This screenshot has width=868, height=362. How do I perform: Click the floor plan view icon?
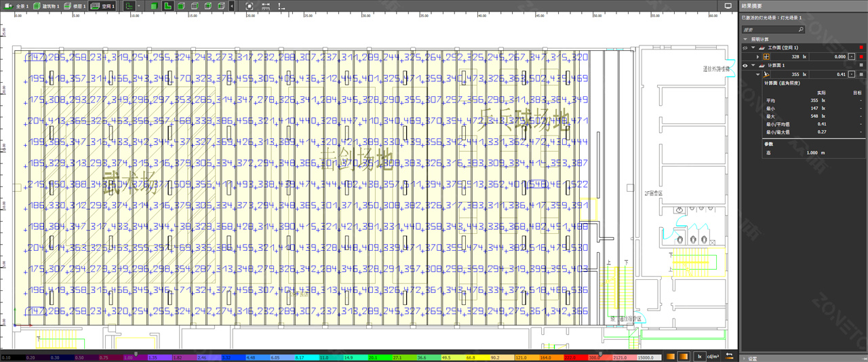point(130,6)
